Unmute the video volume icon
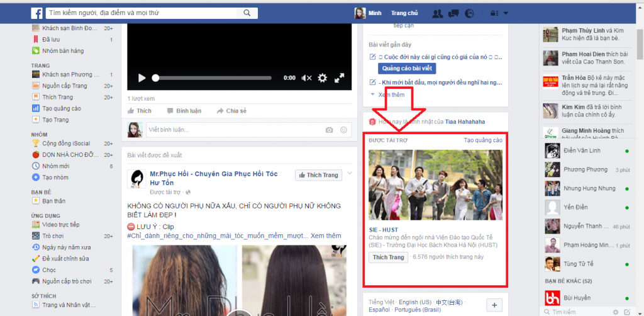The width and height of the screenshot is (644, 316). tap(306, 77)
